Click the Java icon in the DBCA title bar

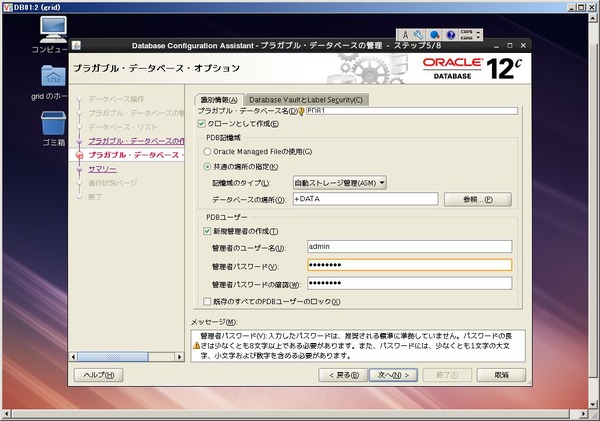pos(76,46)
